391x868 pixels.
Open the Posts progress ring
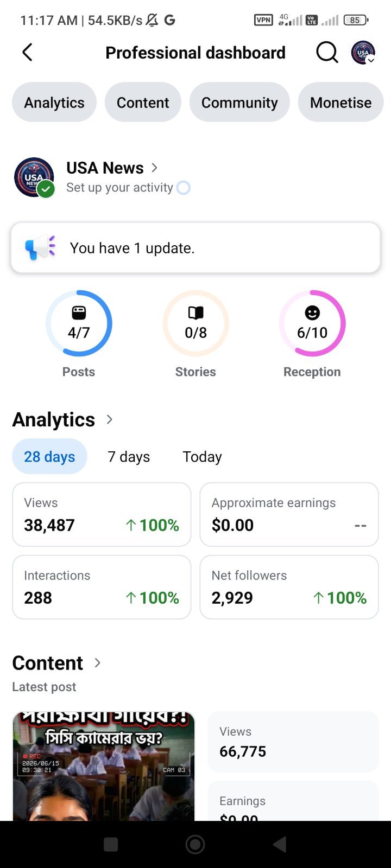pos(79,323)
